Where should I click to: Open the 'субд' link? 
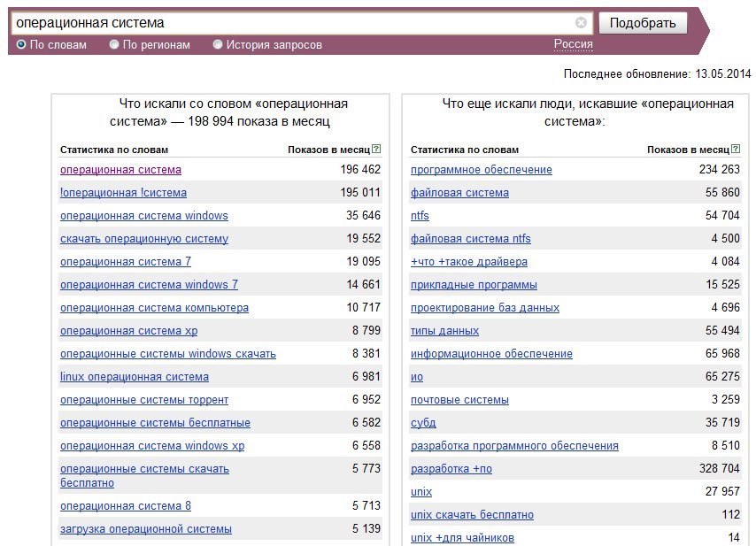pyautogui.click(x=423, y=423)
